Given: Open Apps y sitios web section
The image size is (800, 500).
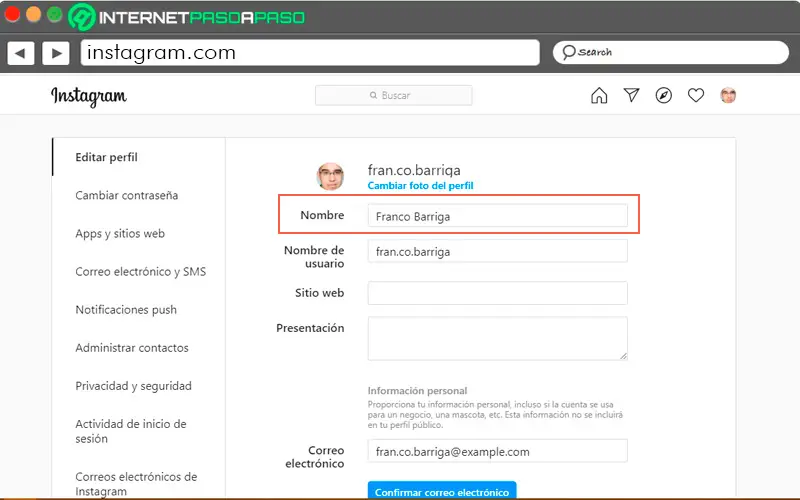Looking at the screenshot, I should coord(120,234).
